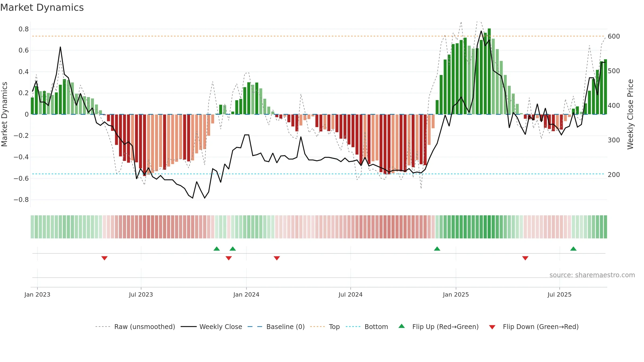644x362 pixels.
Task: Toggle Flip Up (Red→Green) legend entry
Action: click(x=438, y=327)
